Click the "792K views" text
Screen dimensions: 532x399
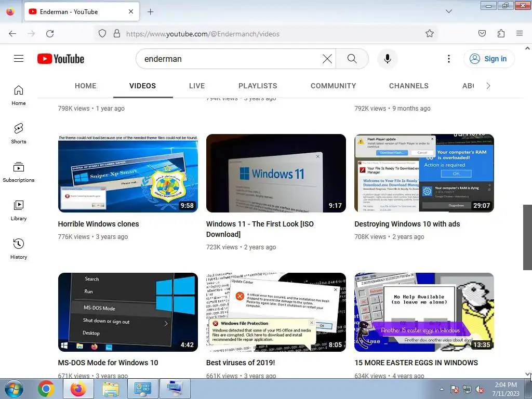tap(370, 109)
